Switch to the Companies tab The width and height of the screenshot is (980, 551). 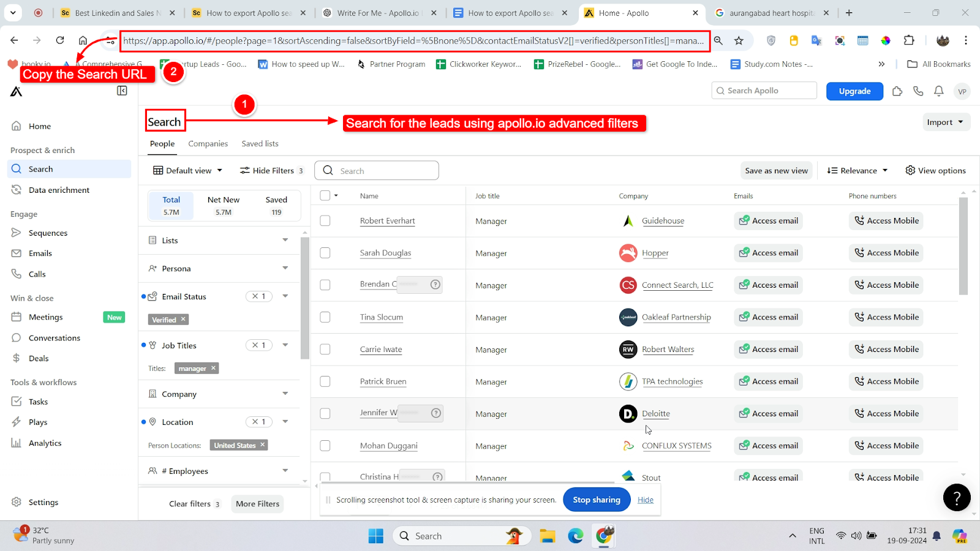(208, 143)
